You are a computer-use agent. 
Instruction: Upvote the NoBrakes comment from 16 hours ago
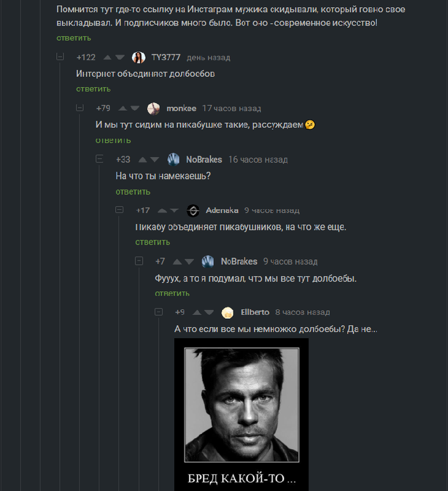(143, 159)
